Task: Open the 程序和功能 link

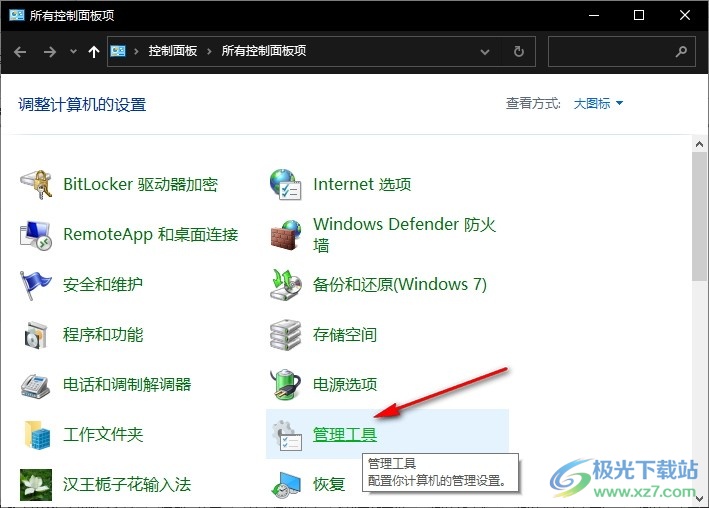Action: pos(103,335)
